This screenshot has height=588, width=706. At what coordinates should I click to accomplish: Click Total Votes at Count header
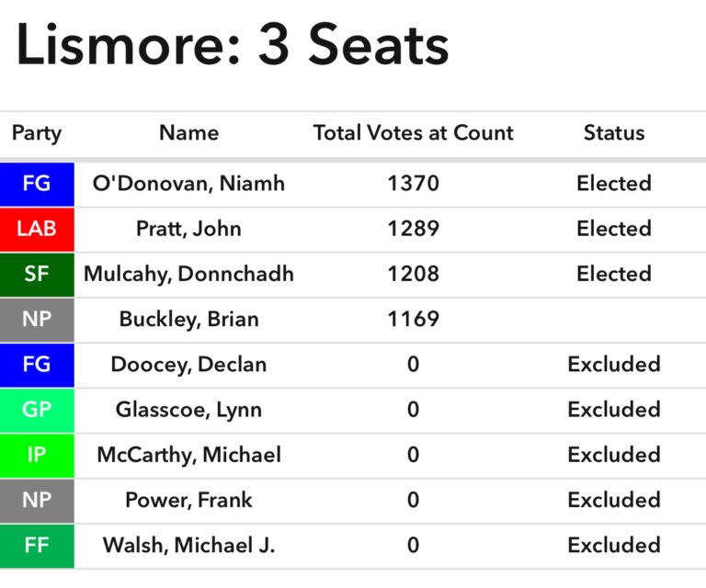click(x=413, y=133)
